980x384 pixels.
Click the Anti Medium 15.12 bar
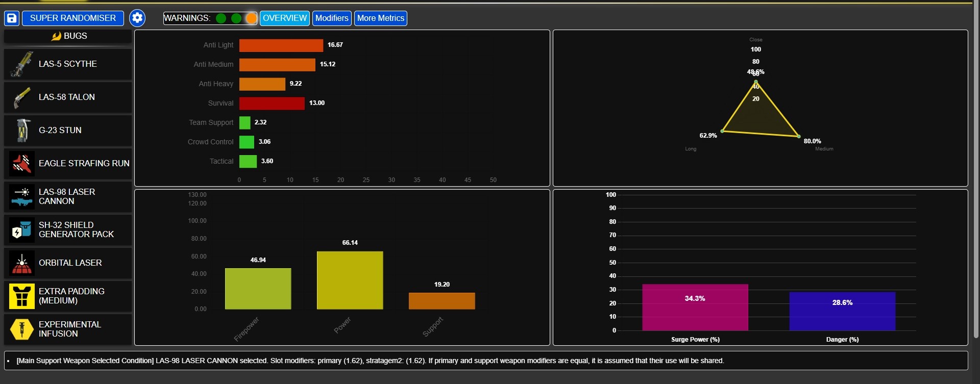pos(277,65)
